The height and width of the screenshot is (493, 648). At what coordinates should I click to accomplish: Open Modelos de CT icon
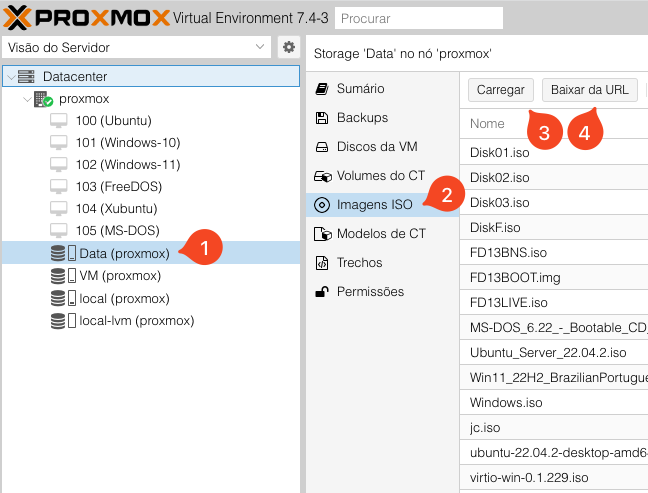point(322,234)
